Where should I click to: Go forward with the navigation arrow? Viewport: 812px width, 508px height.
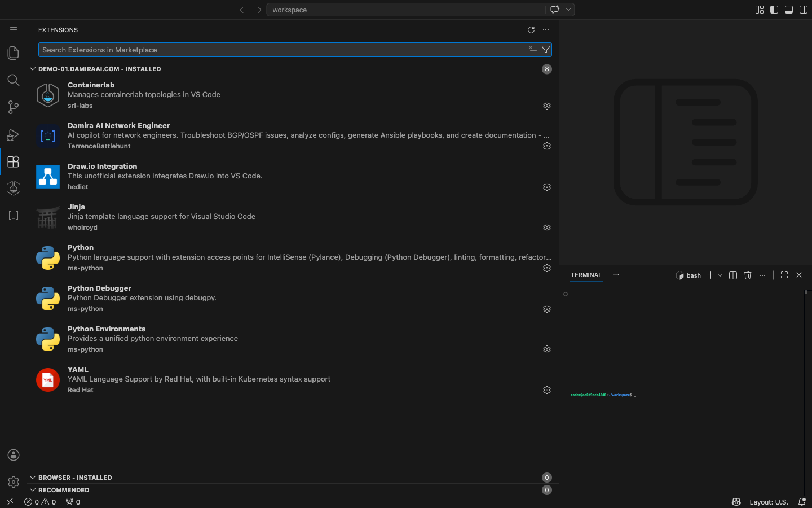pos(258,10)
